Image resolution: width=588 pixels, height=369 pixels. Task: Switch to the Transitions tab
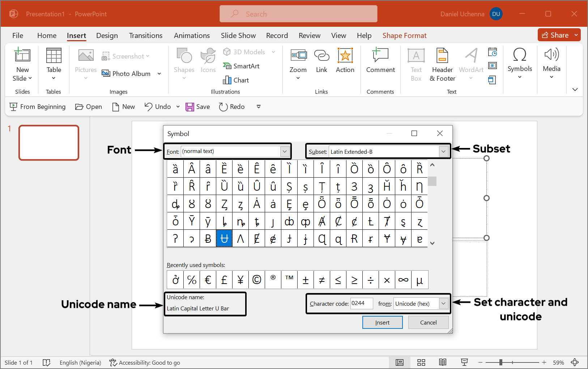pos(146,35)
